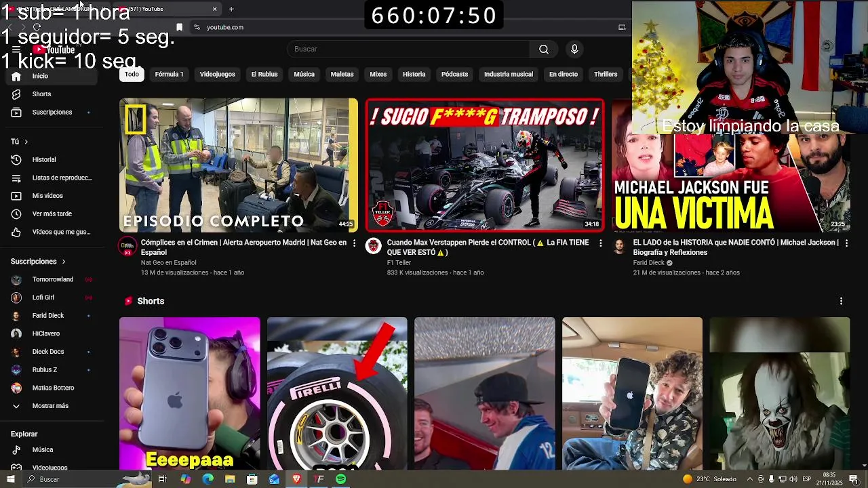Image resolution: width=868 pixels, height=488 pixels.
Task: Select the Industria musical chip
Action: (509, 75)
